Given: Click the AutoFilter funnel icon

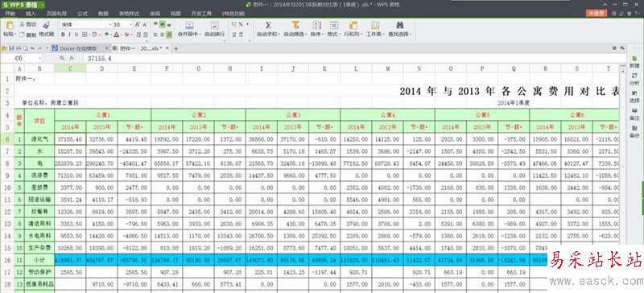Looking at the screenshot, I should (x=295, y=25).
